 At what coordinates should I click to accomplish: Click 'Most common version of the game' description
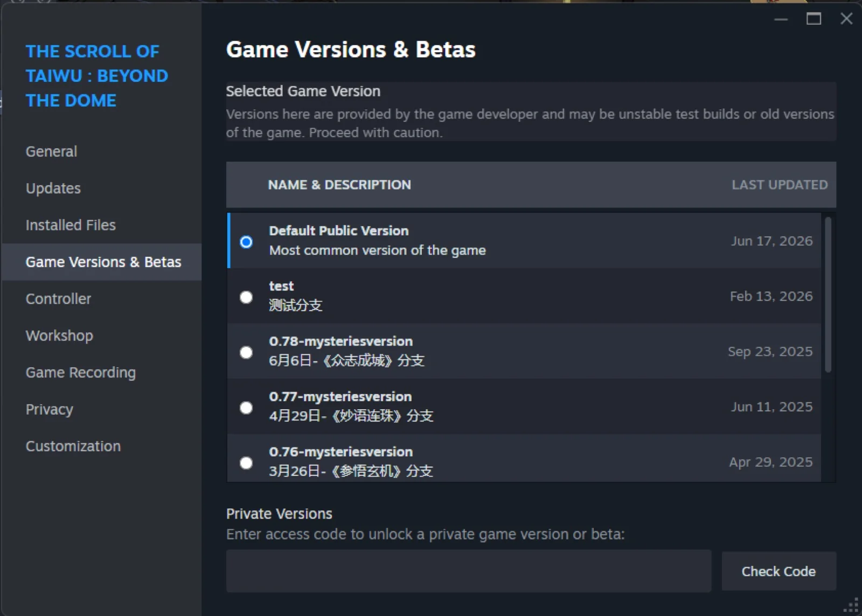[x=377, y=250]
